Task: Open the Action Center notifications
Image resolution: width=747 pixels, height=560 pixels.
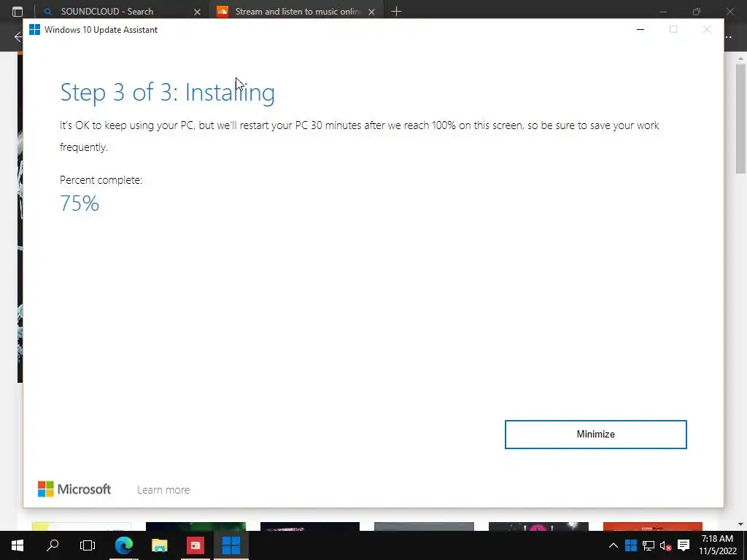Action: click(x=684, y=545)
